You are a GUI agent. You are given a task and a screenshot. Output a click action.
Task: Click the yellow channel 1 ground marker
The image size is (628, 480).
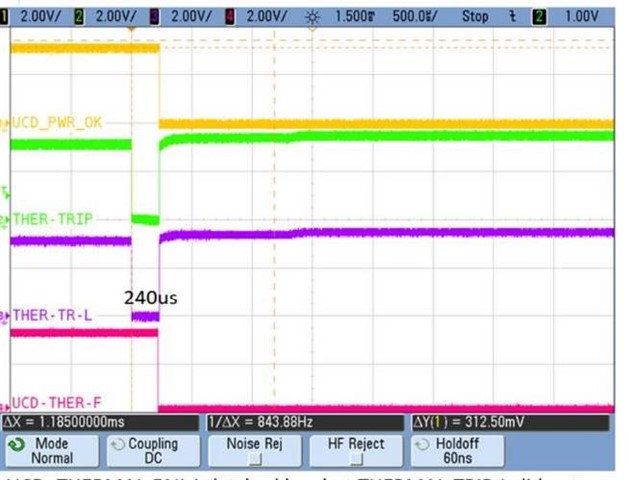tap(4, 124)
